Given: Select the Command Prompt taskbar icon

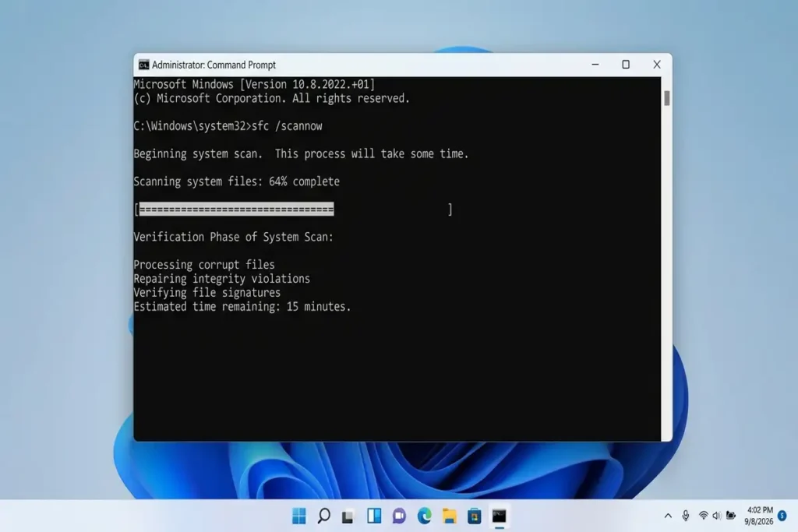Looking at the screenshot, I should pyautogui.click(x=500, y=516).
